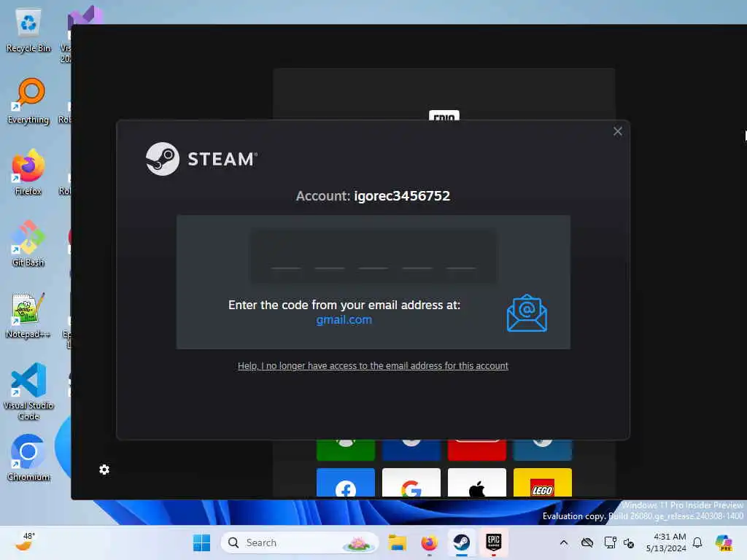The width and height of the screenshot is (747, 560).
Task: Click the OneDrive cloud tray icon
Action: click(x=587, y=542)
